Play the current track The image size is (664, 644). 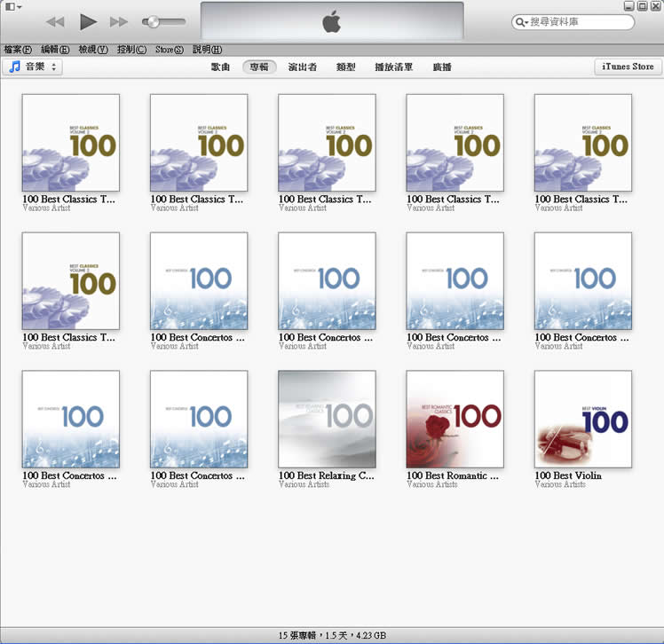pos(88,21)
